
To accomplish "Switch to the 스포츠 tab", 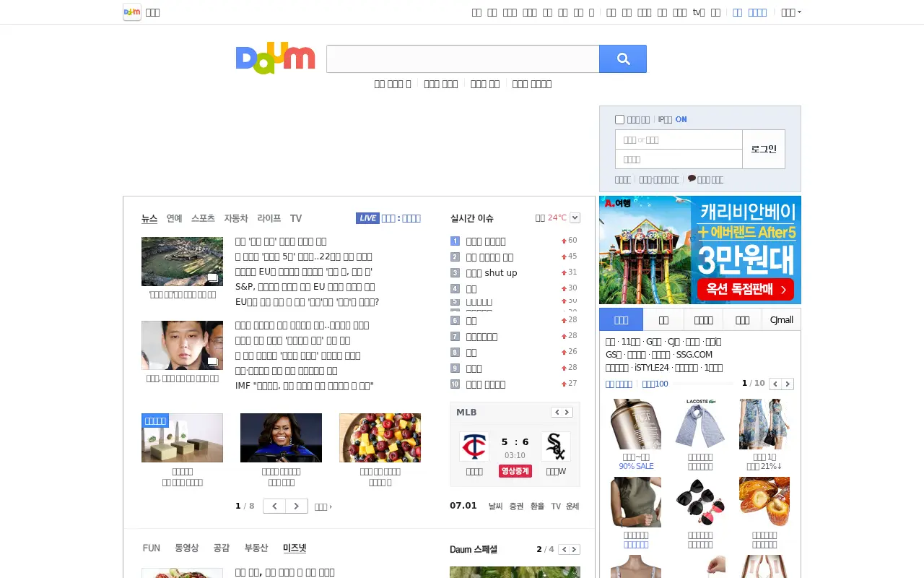I will (x=203, y=218).
